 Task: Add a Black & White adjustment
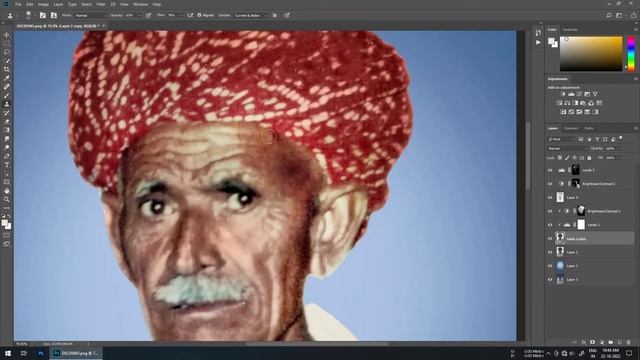[575, 103]
